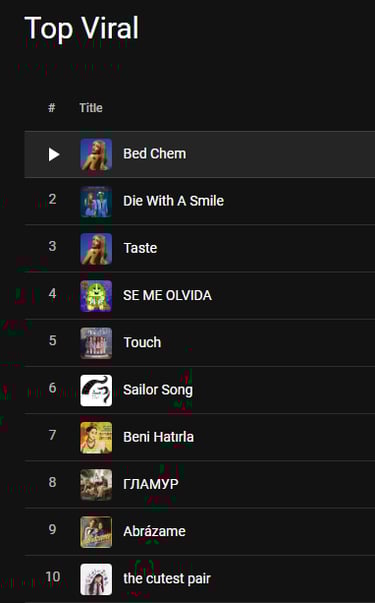Viewport: 375px width, 603px height.
Task: Click the Touch album thumbnail
Action: click(96, 343)
